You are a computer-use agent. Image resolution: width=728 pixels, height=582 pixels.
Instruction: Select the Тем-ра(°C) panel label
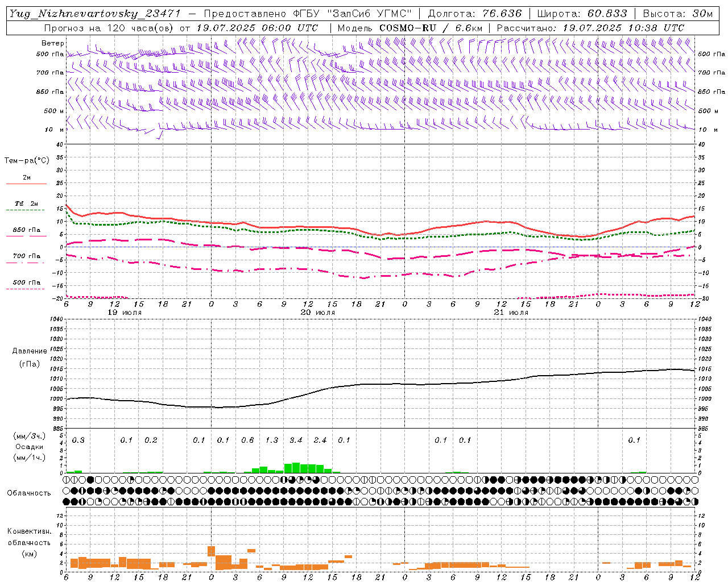[27, 161]
